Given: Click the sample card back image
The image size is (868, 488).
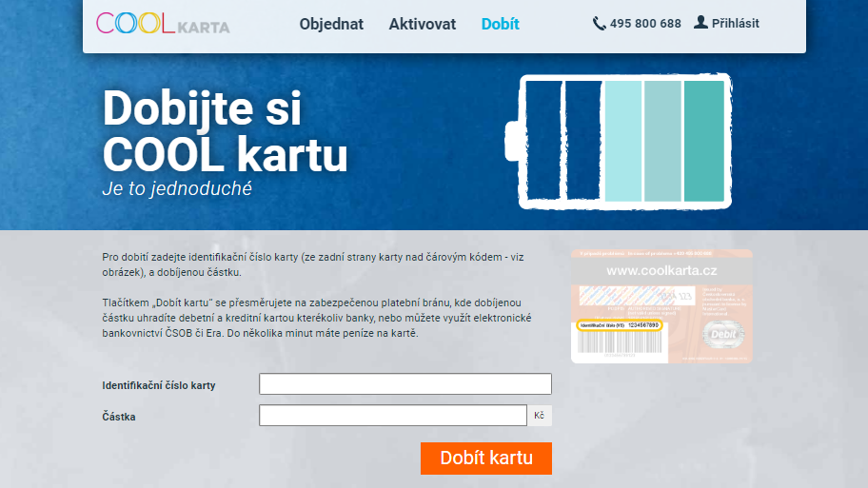Looking at the screenshot, I should (x=661, y=306).
